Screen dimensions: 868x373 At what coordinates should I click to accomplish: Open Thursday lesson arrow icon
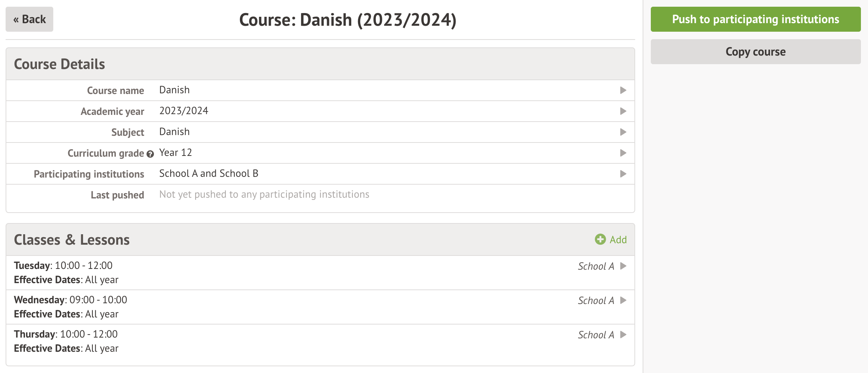click(x=623, y=335)
